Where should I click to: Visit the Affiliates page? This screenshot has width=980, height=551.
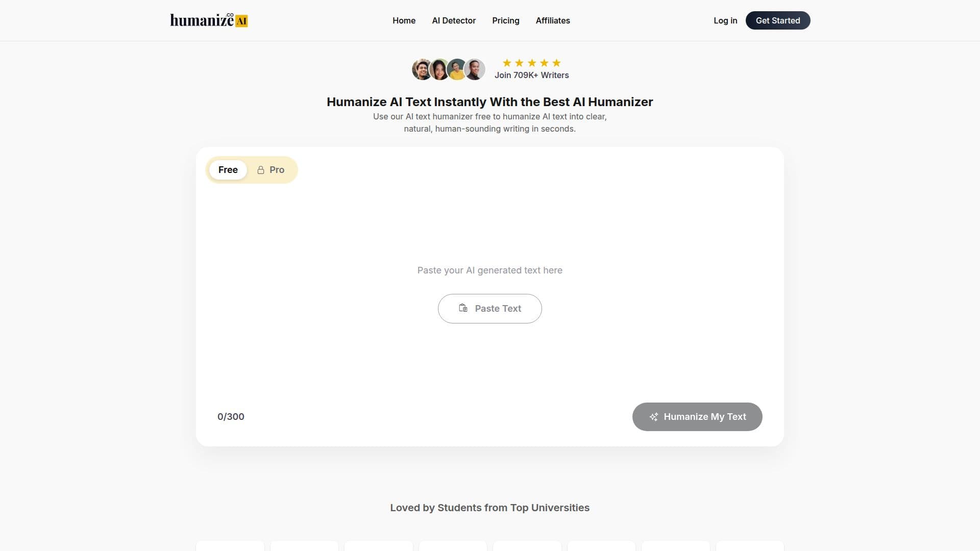[553, 20]
